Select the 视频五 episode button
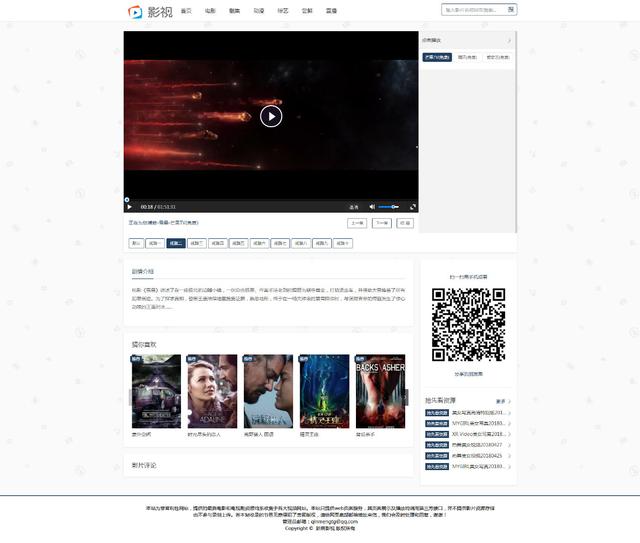Viewport: 640px width, 543px height. coord(238,243)
